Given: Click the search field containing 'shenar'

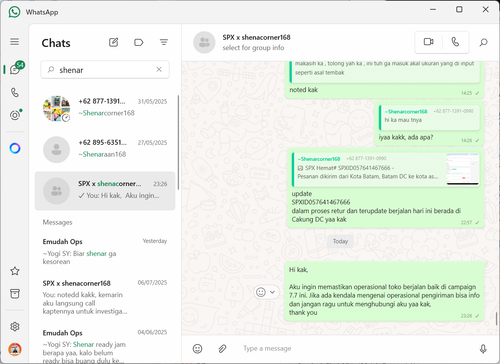Looking at the screenshot, I should click(x=105, y=70).
